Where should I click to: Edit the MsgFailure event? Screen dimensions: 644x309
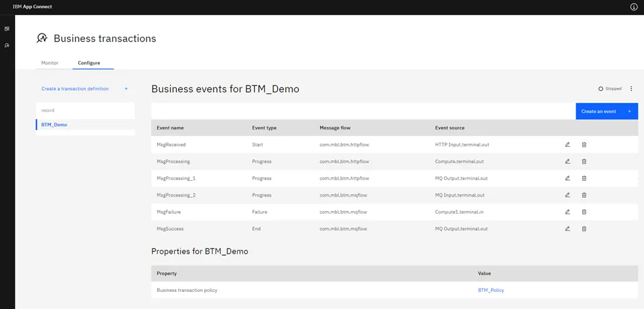(568, 212)
